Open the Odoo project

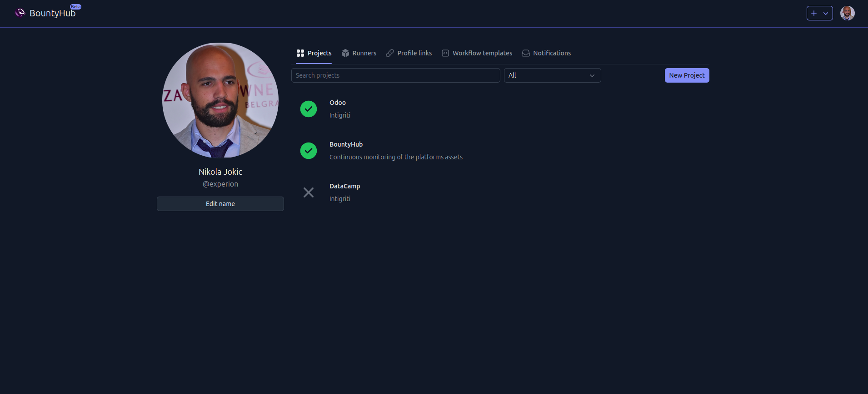[338, 103]
